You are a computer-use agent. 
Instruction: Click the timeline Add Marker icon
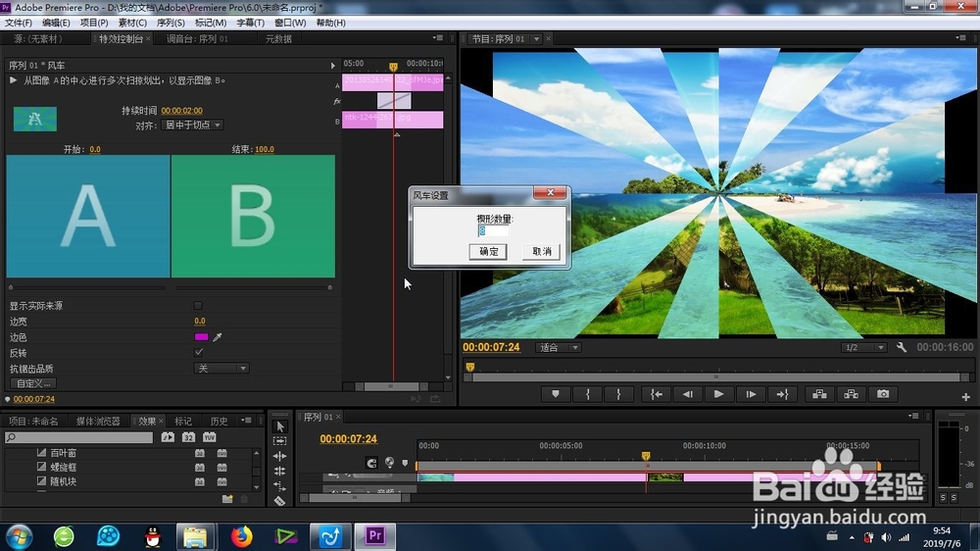(x=405, y=464)
